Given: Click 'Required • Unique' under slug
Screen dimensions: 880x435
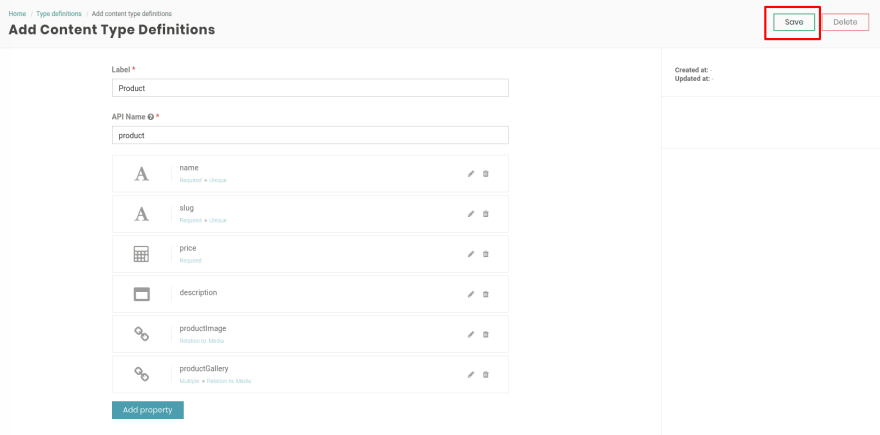Looking at the screenshot, I should coord(203,221).
